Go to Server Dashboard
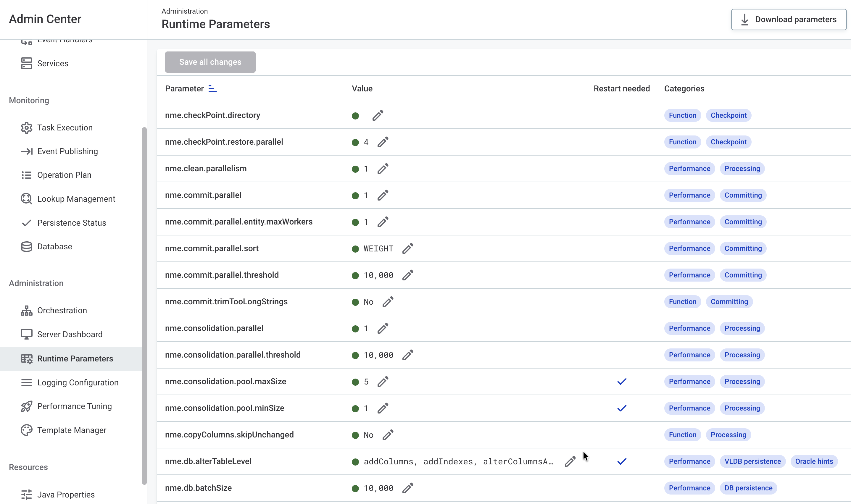The height and width of the screenshot is (504, 851). click(x=71, y=335)
